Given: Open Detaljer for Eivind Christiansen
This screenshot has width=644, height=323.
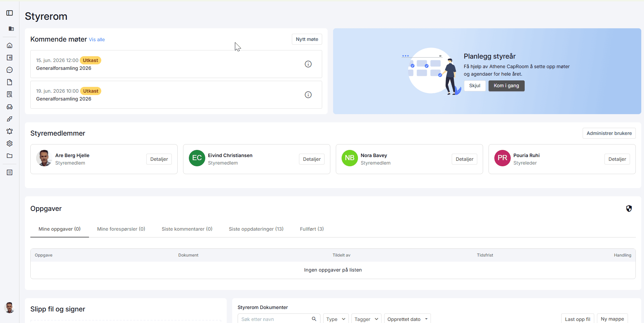Looking at the screenshot, I should pos(312,159).
